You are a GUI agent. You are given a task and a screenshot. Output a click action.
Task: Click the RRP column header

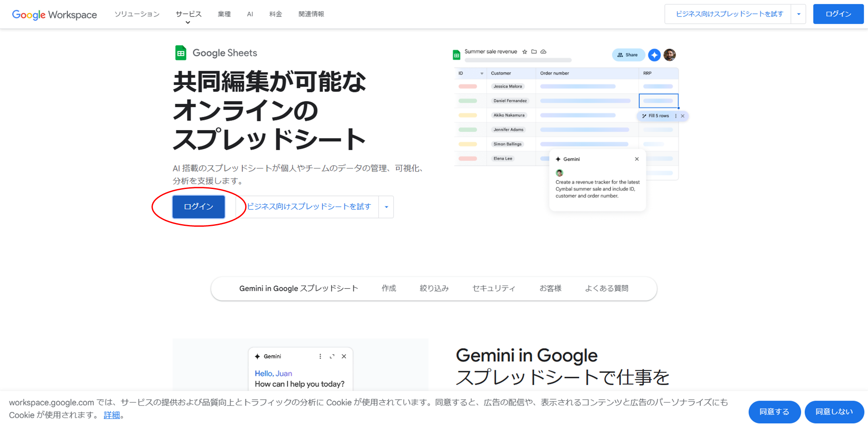tap(647, 73)
